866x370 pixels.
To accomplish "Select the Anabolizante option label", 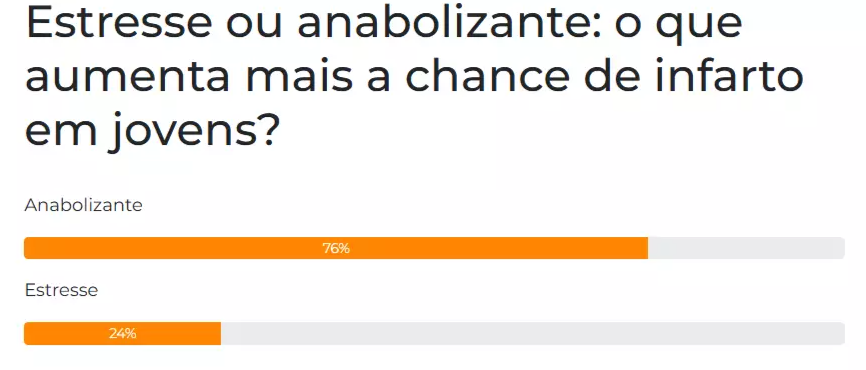I will [x=83, y=205].
